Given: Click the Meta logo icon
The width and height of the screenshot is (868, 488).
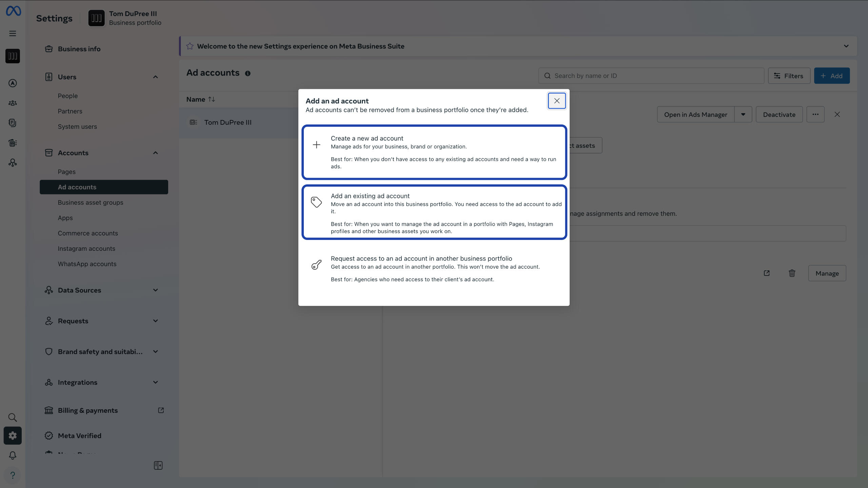Looking at the screenshot, I should pos(13,11).
